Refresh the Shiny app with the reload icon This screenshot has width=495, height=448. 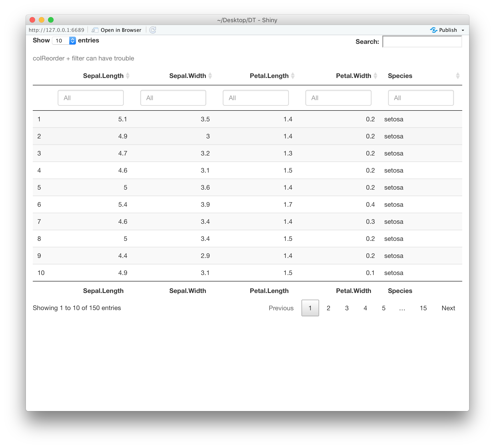point(153,30)
